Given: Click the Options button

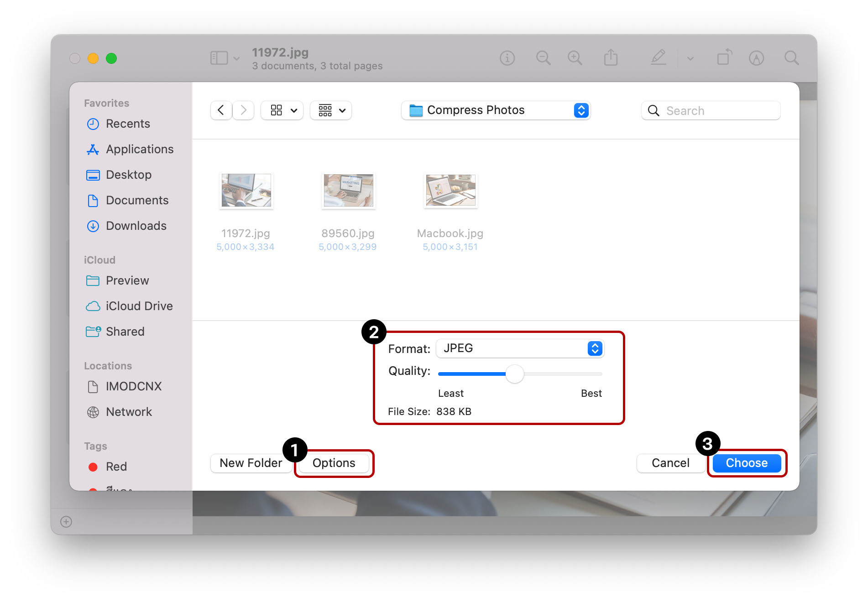Looking at the screenshot, I should tap(334, 463).
